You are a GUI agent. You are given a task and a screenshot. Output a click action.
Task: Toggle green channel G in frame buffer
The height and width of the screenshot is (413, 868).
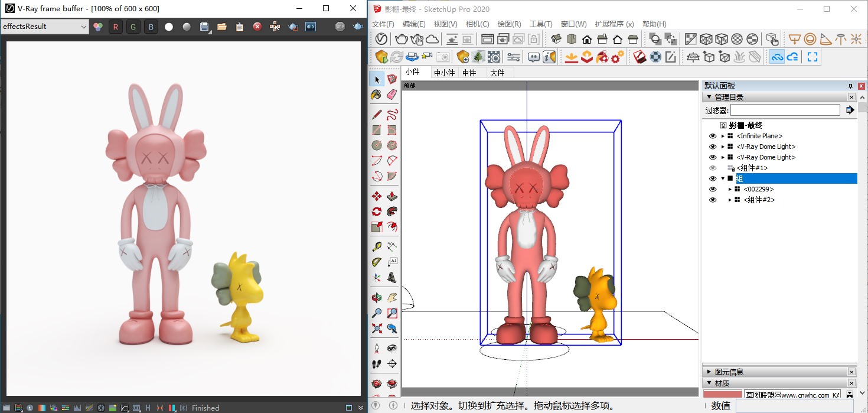coord(133,27)
